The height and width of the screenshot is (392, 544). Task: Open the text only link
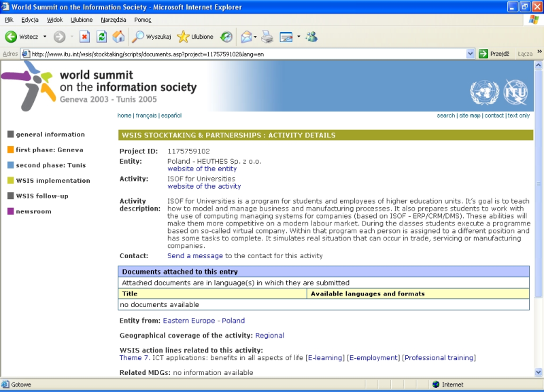point(519,115)
